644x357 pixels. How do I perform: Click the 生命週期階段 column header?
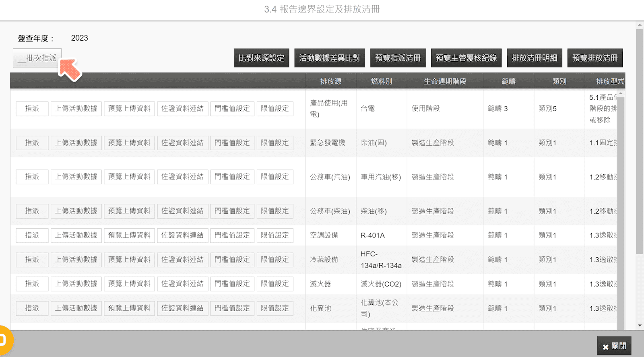click(445, 81)
